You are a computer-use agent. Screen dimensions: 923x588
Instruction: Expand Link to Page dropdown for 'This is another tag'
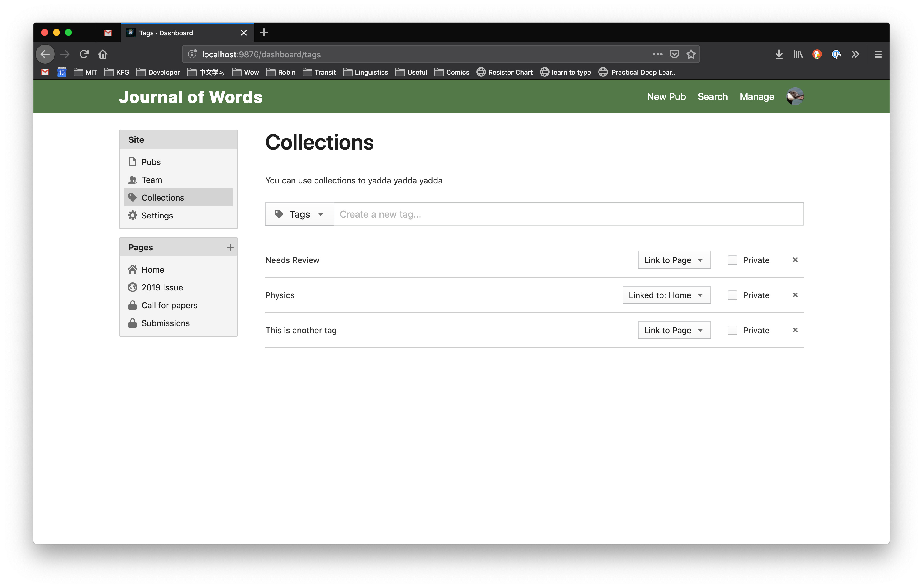click(674, 330)
